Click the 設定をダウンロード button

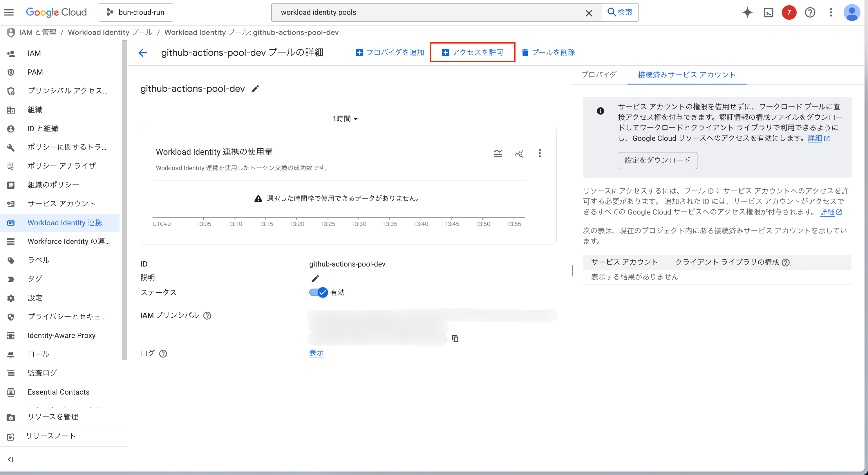pos(657,160)
